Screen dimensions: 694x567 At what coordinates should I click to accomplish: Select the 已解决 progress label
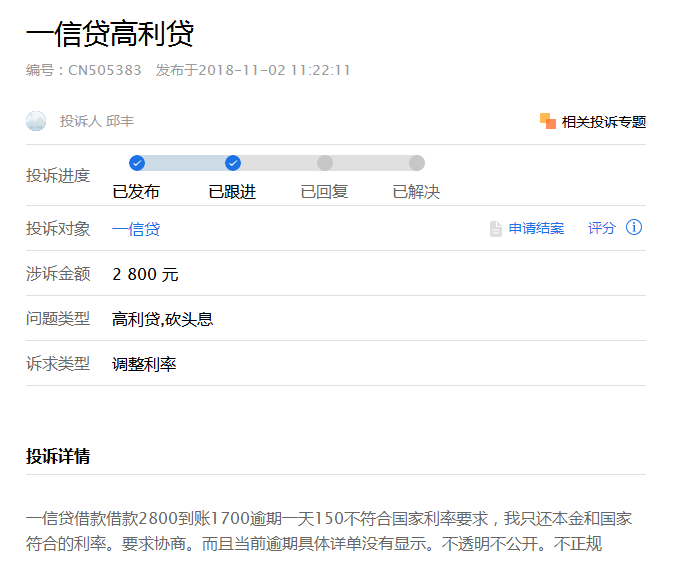coord(416,192)
